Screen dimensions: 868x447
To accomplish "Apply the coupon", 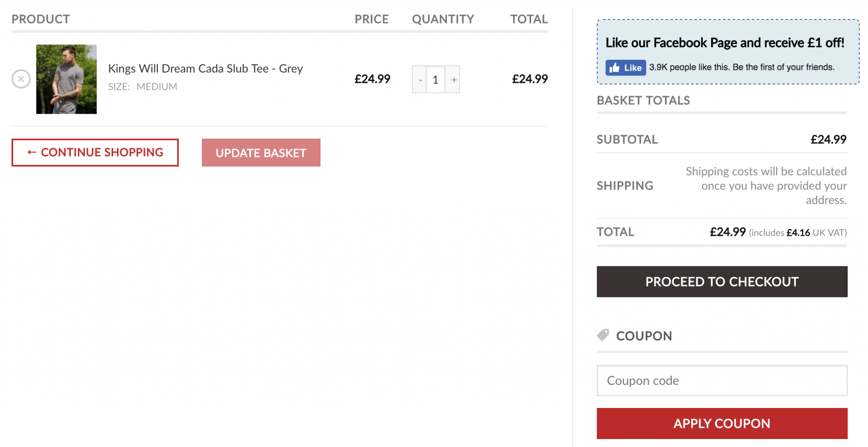I will coord(721,423).
